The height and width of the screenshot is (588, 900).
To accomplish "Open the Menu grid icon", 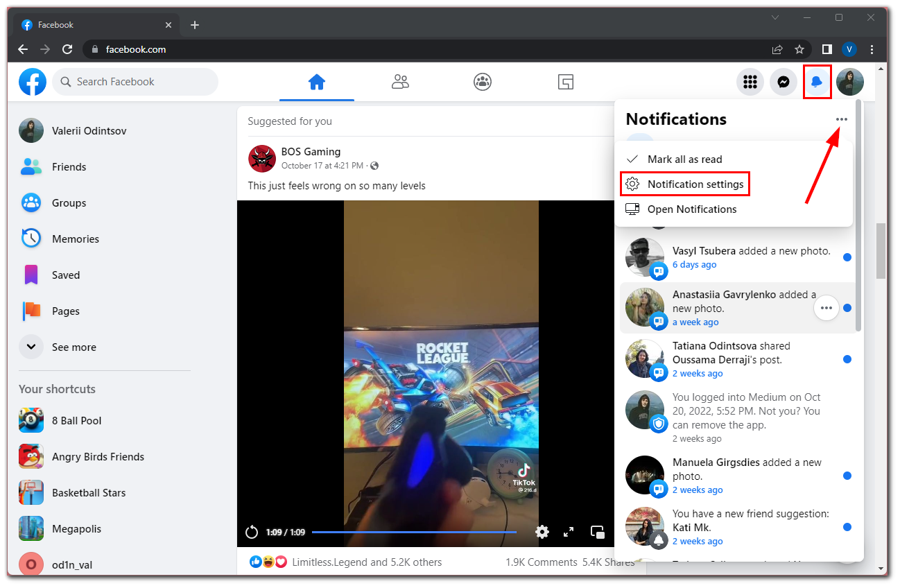I will tap(750, 82).
